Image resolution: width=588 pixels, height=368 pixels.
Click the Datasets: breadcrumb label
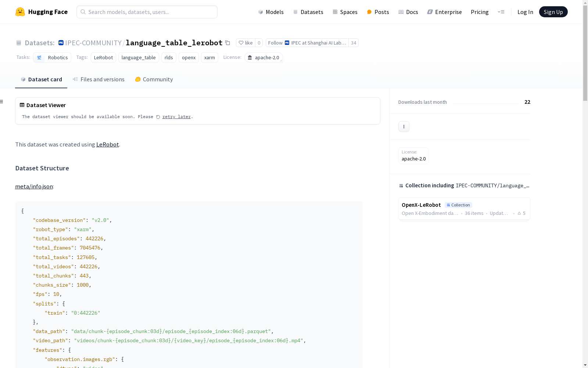(39, 43)
